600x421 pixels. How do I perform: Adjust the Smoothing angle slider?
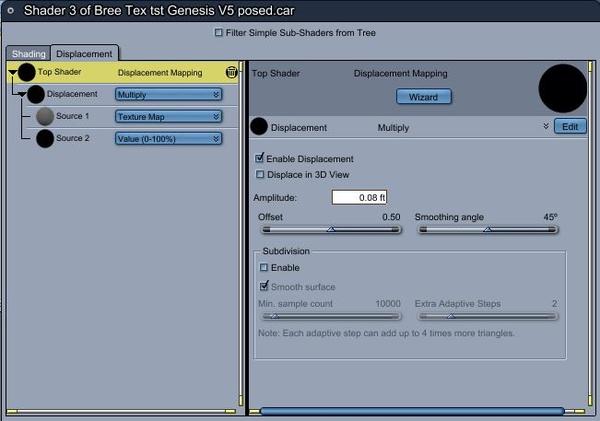(x=488, y=230)
